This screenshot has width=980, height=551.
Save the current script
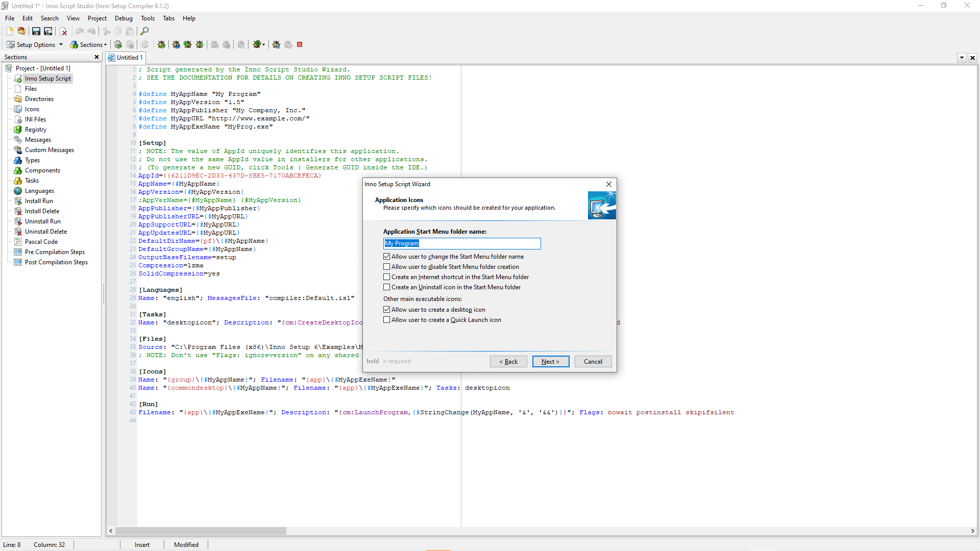point(36,31)
